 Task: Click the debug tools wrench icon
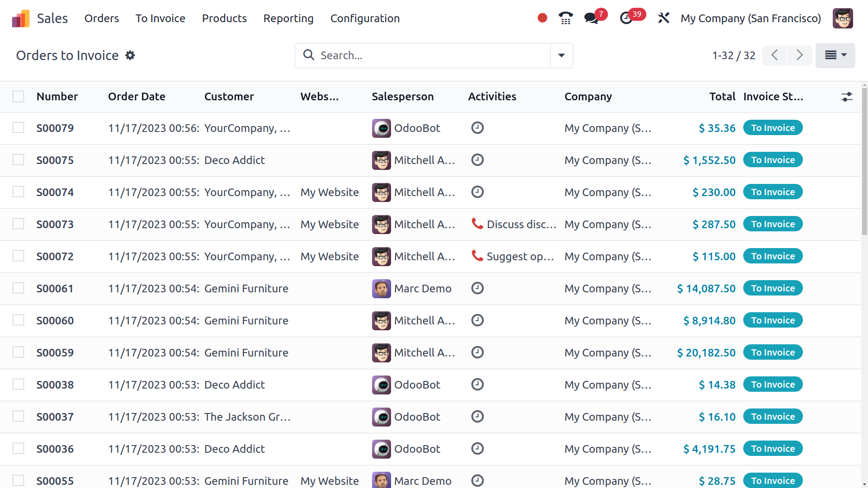pos(663,18)
